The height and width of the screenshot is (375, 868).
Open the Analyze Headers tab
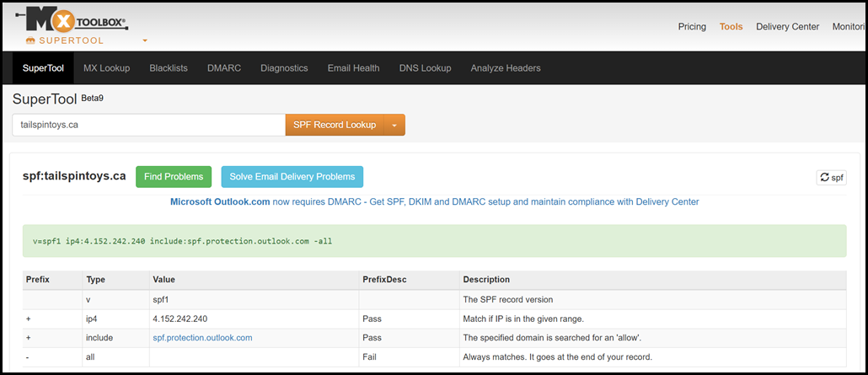(506, 68)
